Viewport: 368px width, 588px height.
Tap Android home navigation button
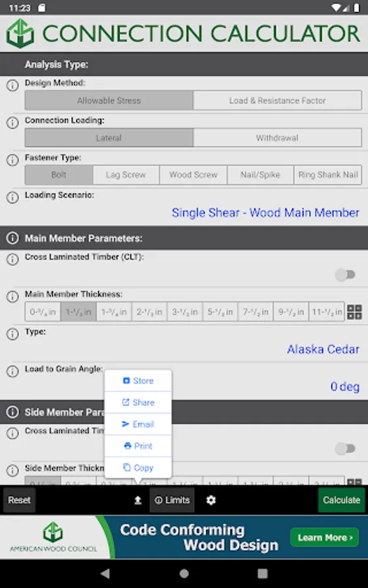(184, 574)
